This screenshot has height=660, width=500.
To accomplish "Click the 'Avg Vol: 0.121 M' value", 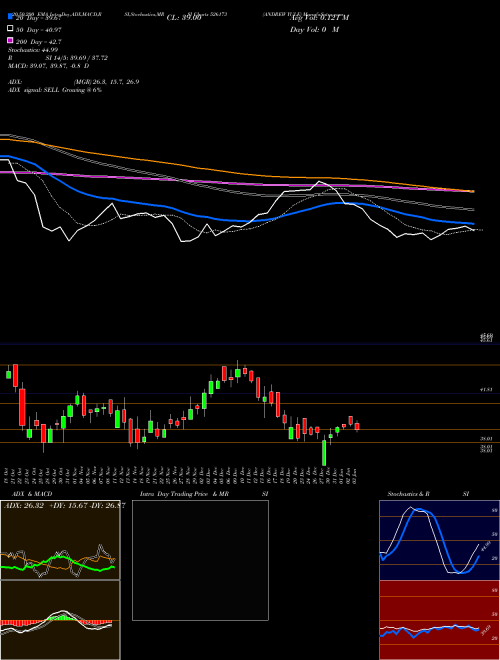I will pos(319,18).
